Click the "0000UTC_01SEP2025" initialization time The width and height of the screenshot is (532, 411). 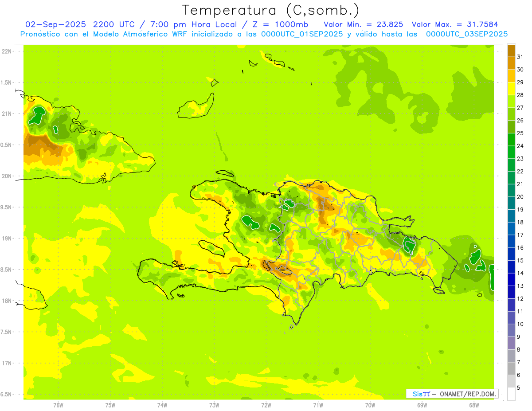pyautogui.click(x=302, y=34)
